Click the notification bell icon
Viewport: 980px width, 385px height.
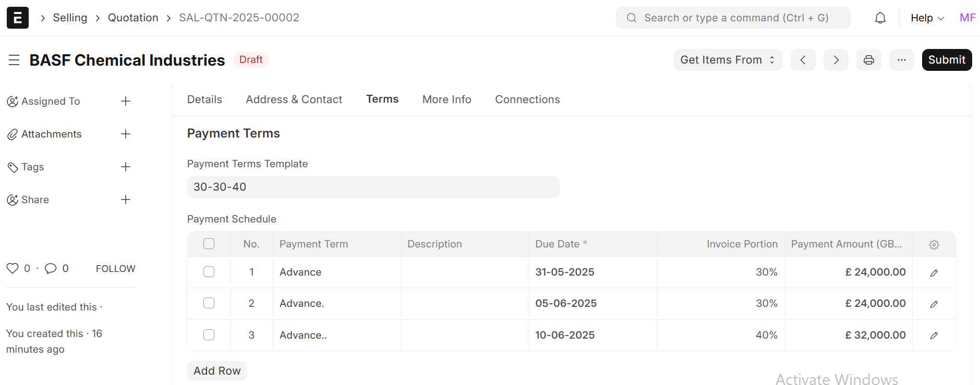click(880, 18)
